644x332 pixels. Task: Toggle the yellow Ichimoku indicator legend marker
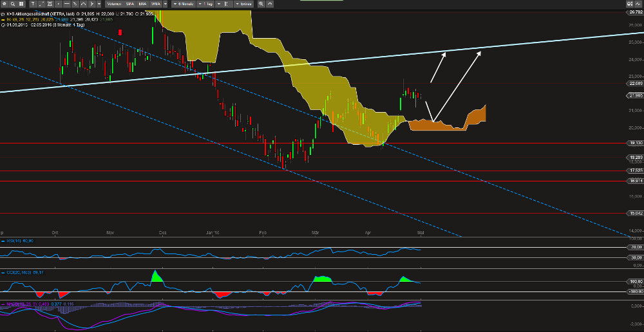[x=3, y=19]
